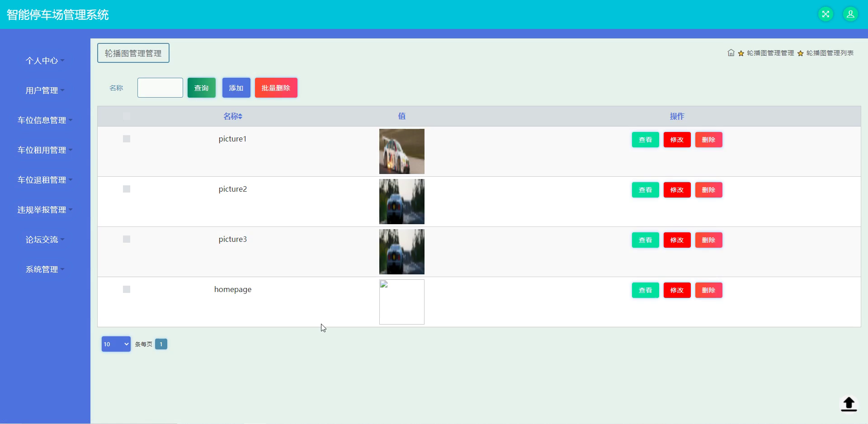
Task: Click the 操作 column header
Action: (677, 116)
